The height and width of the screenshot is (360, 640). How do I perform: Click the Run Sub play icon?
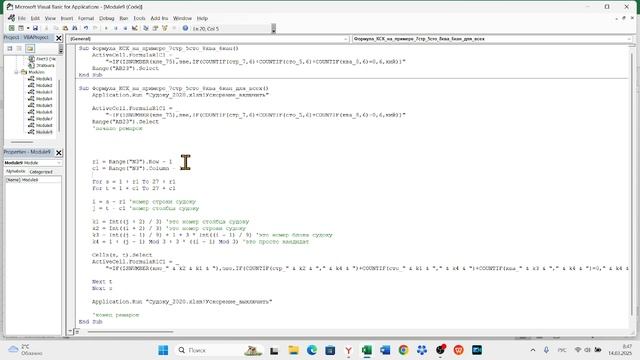pyautogui.click(x=106, y=28)
